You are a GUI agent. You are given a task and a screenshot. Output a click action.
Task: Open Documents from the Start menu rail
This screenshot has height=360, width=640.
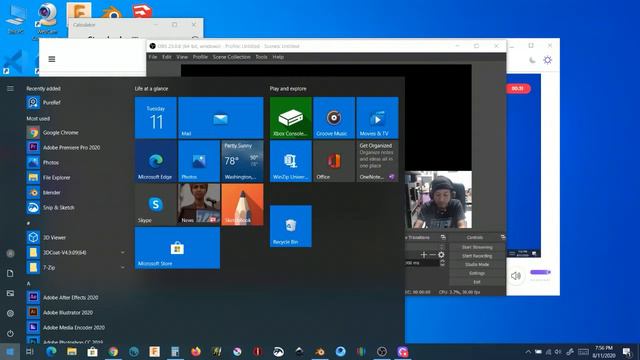point(10,273)
